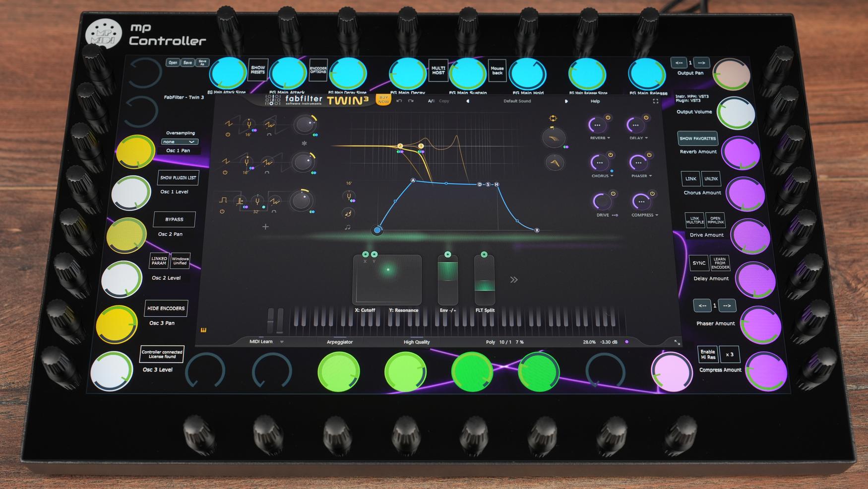
Task: Toggle oscillator 3 power button
Action: click(x=222, y=211)
